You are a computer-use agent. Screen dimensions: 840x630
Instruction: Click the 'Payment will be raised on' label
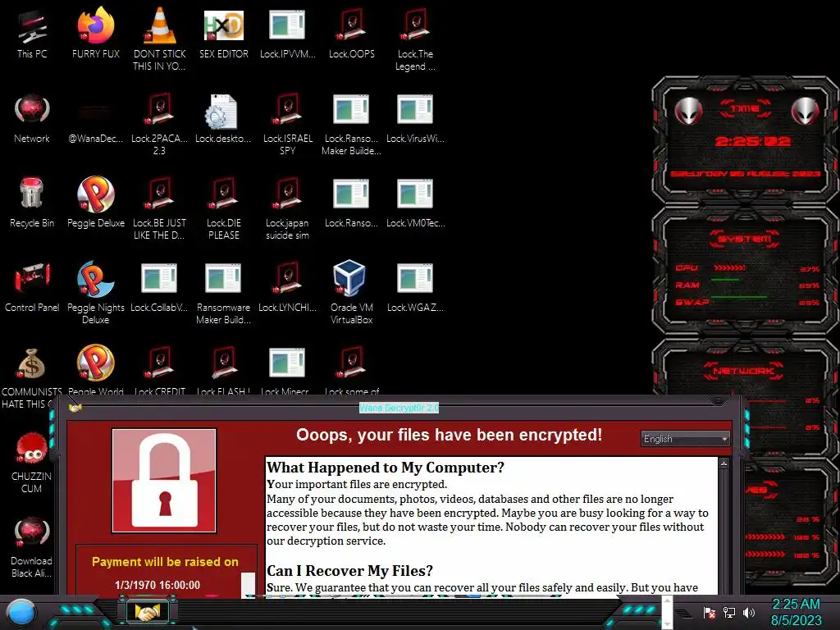(165, 561)
